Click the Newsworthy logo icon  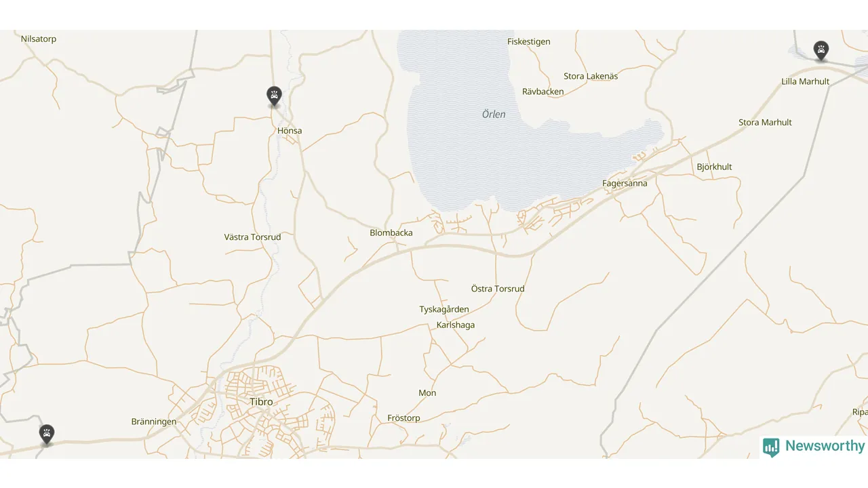pos(771,447)
